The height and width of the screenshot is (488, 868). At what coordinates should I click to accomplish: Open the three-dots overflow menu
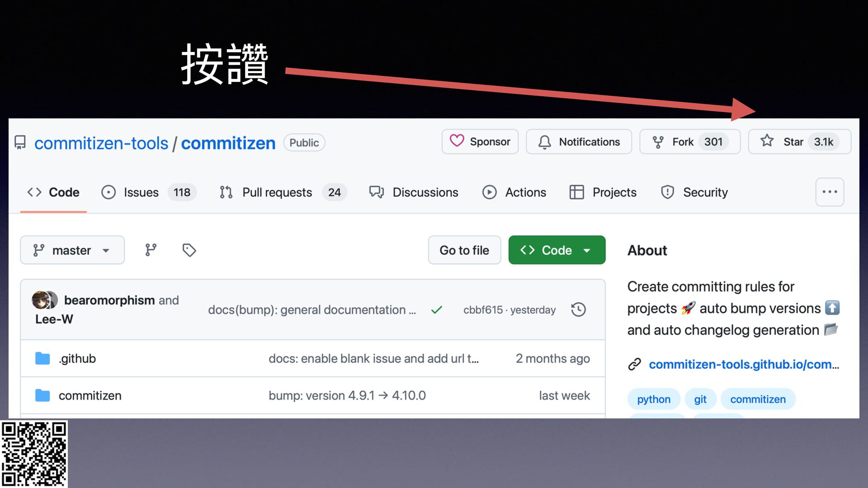[830, 192]
